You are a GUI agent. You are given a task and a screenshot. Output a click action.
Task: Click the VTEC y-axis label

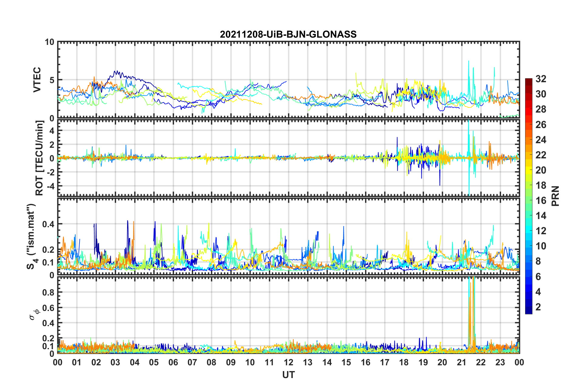click(37, 80)
